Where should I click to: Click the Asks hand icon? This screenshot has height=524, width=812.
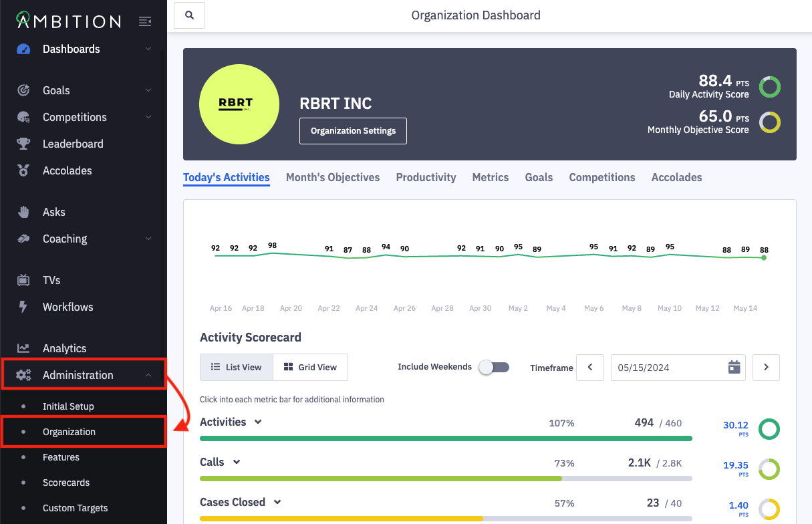tap(23, 212)
